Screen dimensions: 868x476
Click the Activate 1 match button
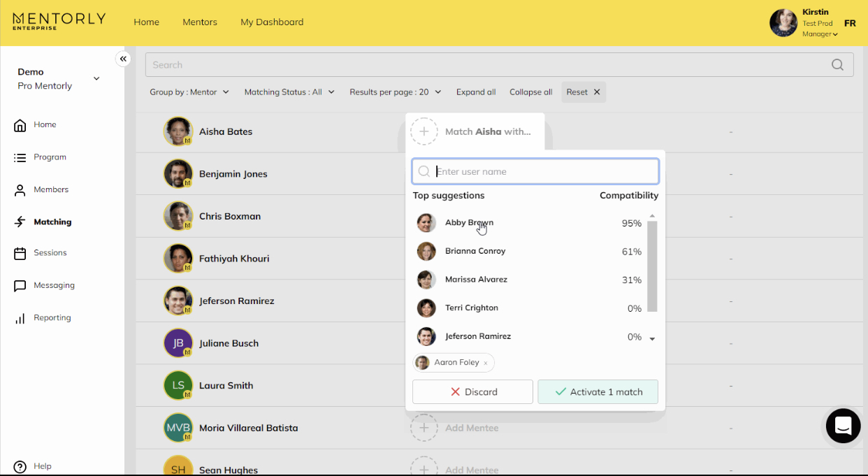point(598,392)
